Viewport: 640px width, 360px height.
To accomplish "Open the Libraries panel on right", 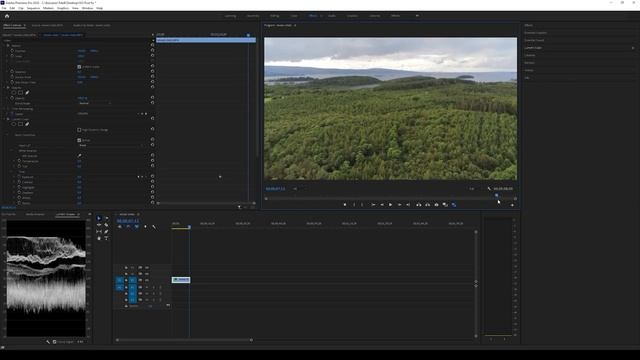I will pos(529,55).
